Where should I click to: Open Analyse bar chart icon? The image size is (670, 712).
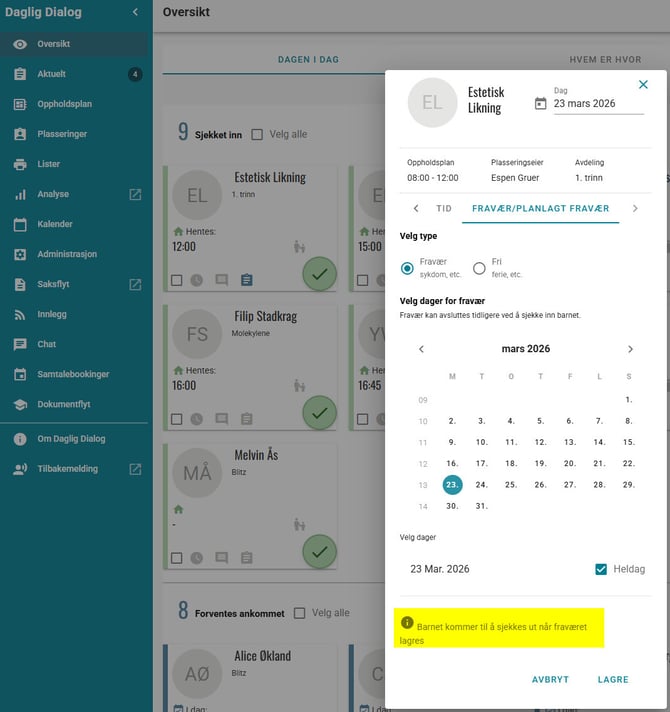[20, 194]
